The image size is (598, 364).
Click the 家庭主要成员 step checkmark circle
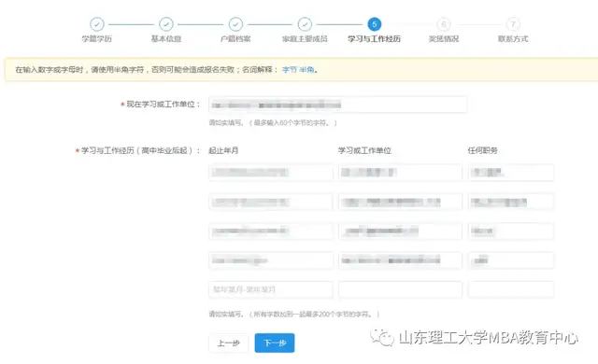pos(305,24)
